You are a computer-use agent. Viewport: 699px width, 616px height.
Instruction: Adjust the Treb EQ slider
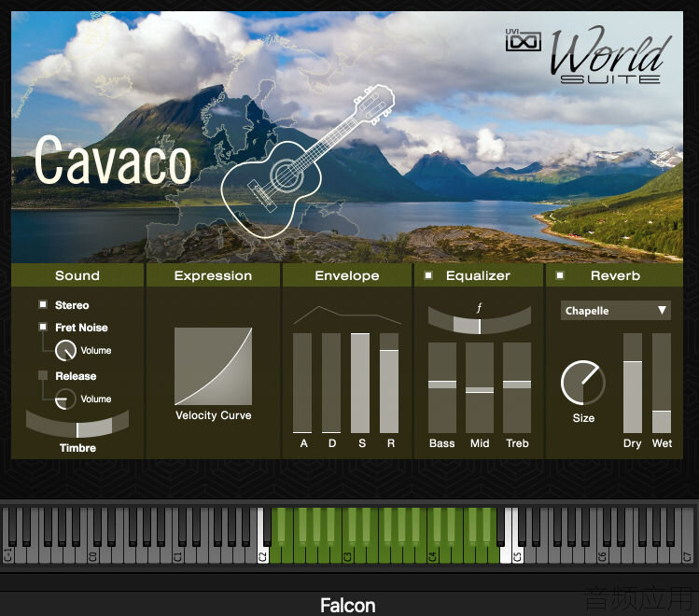517,387
